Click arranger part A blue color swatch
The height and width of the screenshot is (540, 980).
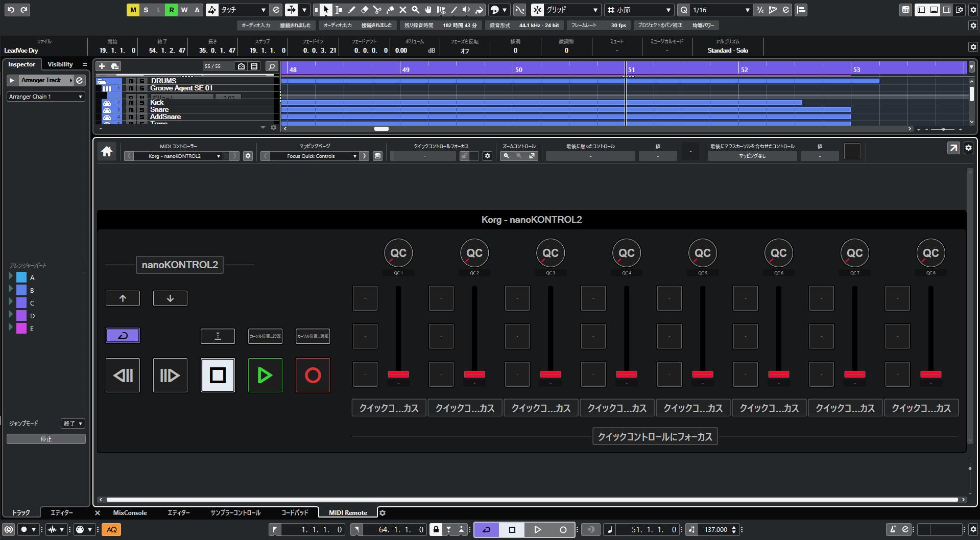coord(21,277)
